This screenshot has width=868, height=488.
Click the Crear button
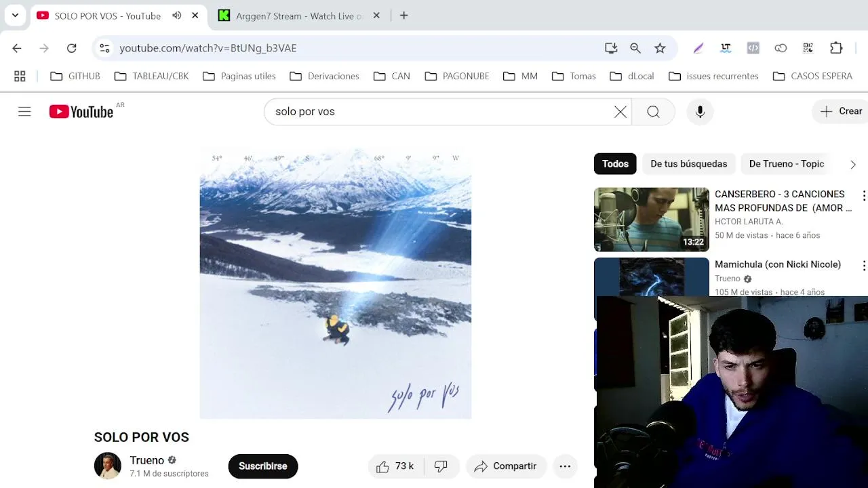(x=840, y=112)
